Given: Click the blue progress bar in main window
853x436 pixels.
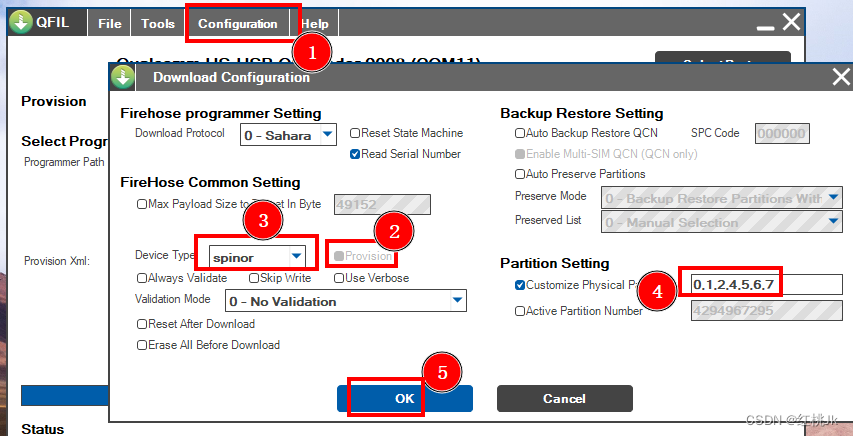Looking at the screenshot, I should 65,395.
